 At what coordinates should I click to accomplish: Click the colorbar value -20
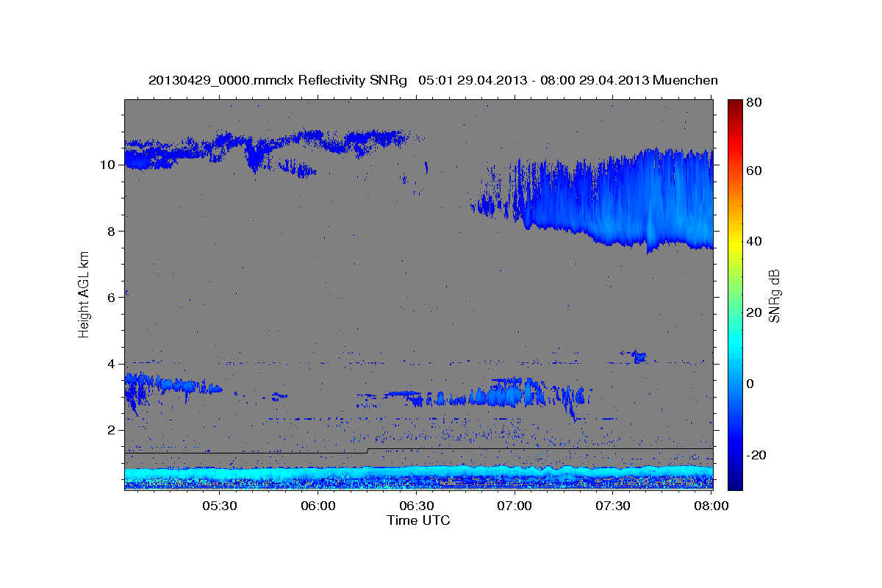pyautogui.click(x=757, y=455)
